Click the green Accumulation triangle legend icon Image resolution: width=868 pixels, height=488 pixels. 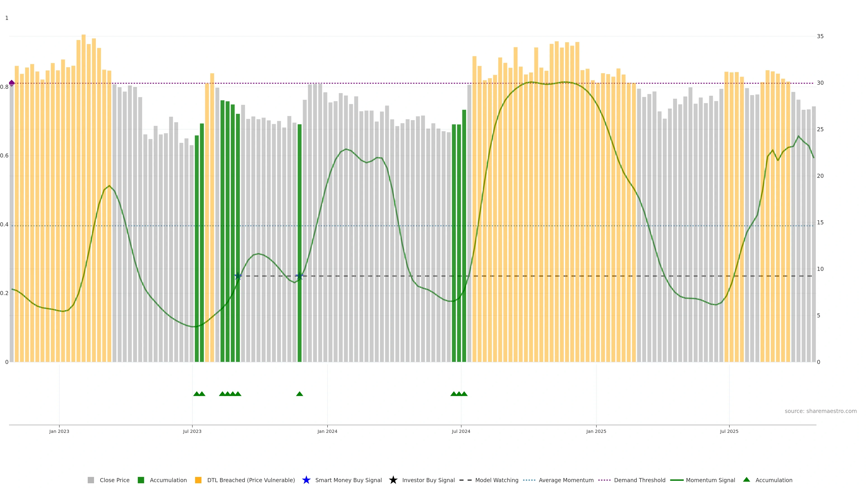746,480
